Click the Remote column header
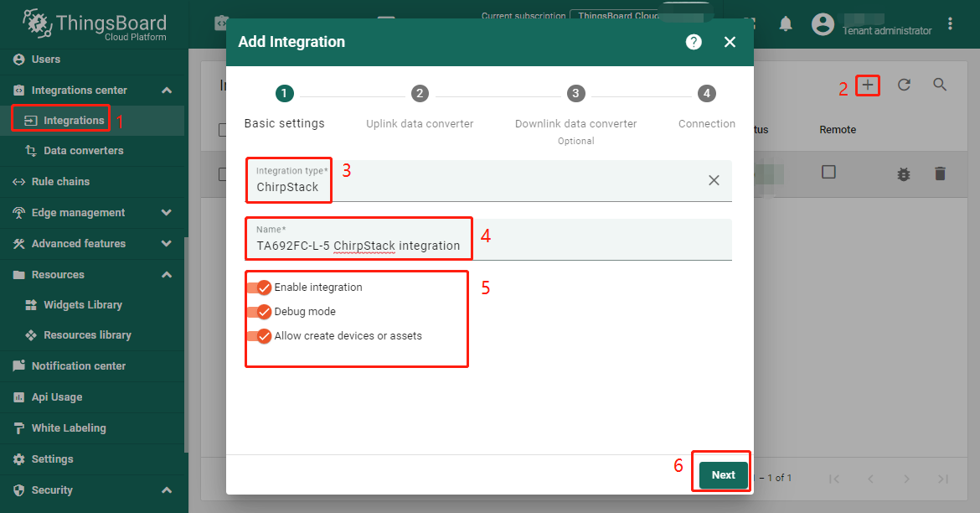980x513 pixels. click(x=838, y=129)
